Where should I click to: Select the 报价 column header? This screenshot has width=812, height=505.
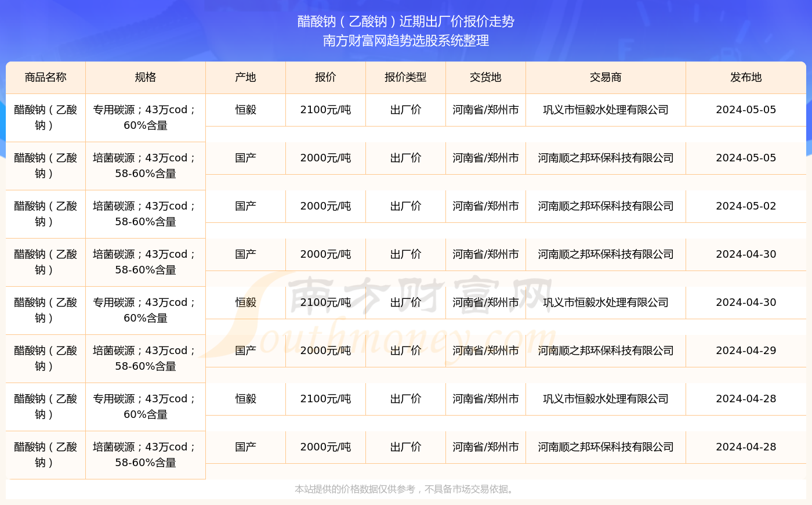(325, 77)
